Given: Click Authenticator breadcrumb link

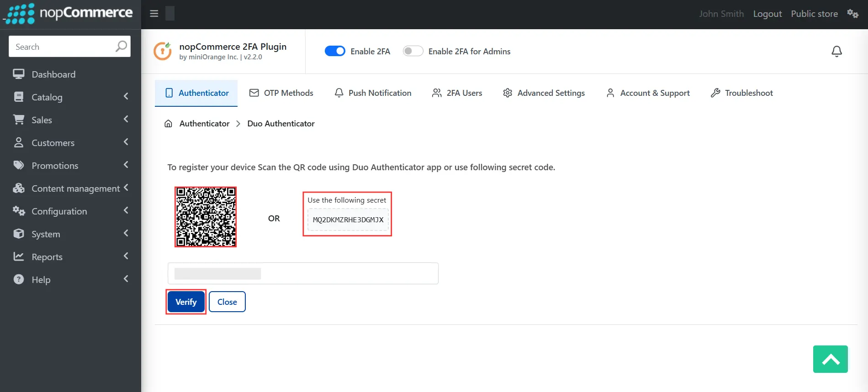Looking at the screenshot, I should click(x=204, y=124).
